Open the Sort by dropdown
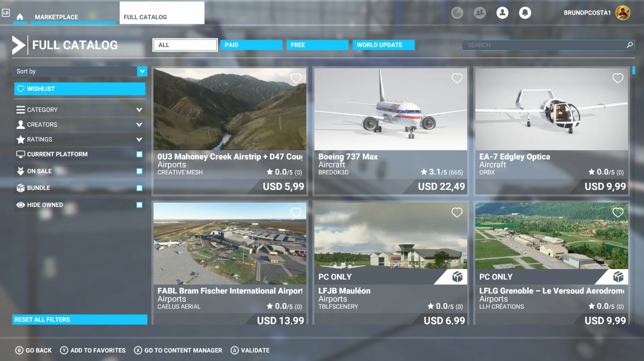This screenshot has width=644, height=361. click(x=80, y=71)
